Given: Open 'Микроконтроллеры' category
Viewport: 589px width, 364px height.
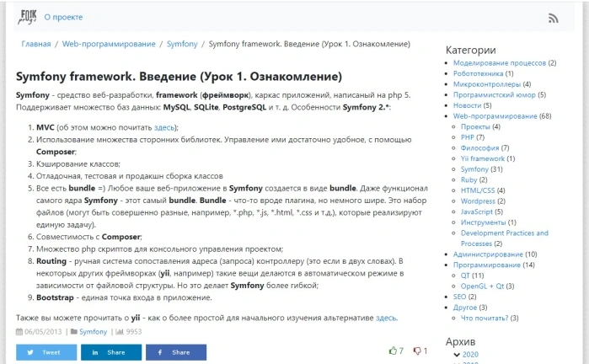Looking at the screenshot, I should click(x=487, y=84).
